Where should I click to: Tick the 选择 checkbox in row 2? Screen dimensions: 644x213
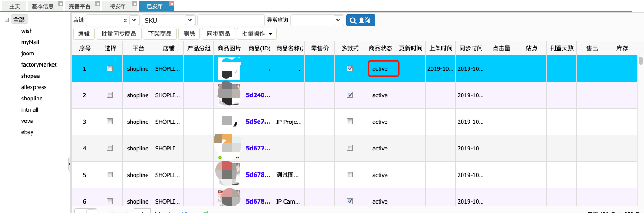pyautogui.click(x=110, y=95)
